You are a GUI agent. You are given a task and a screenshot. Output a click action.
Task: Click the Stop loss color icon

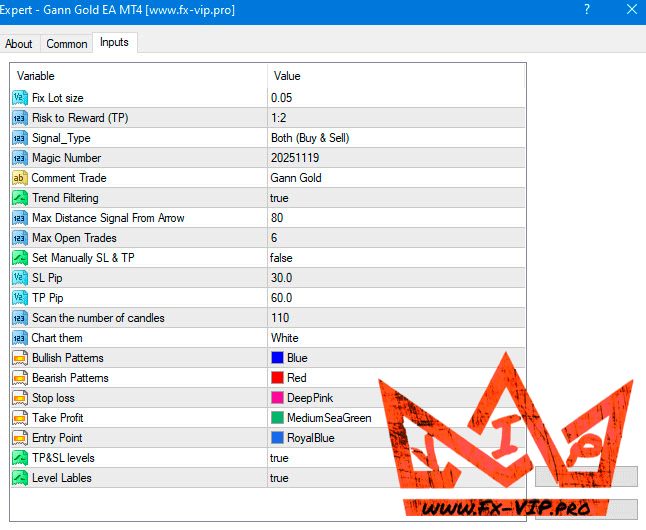20,398
